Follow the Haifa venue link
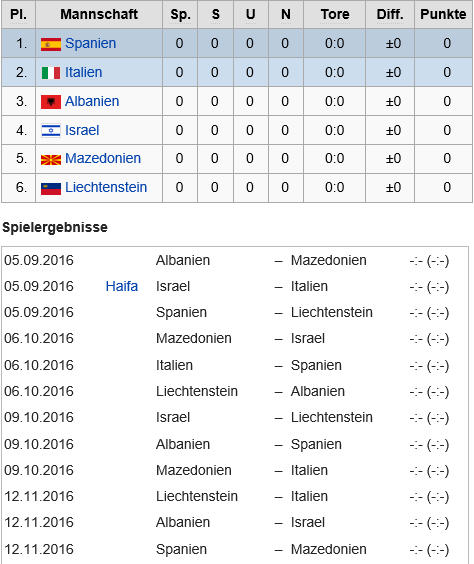The width and height of the screenshot is (474, 564). coord(122,286)
